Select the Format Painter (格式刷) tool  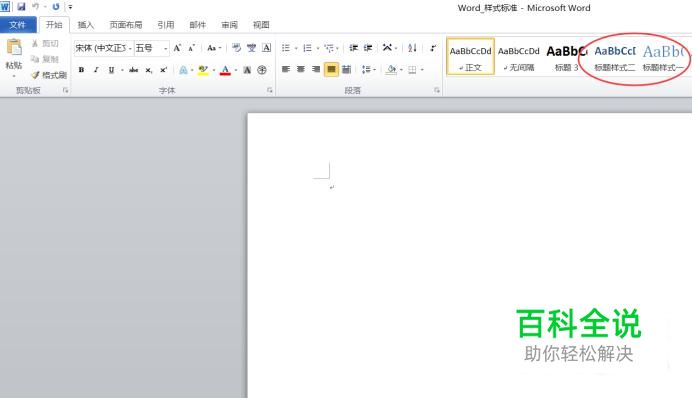[49, 75]
